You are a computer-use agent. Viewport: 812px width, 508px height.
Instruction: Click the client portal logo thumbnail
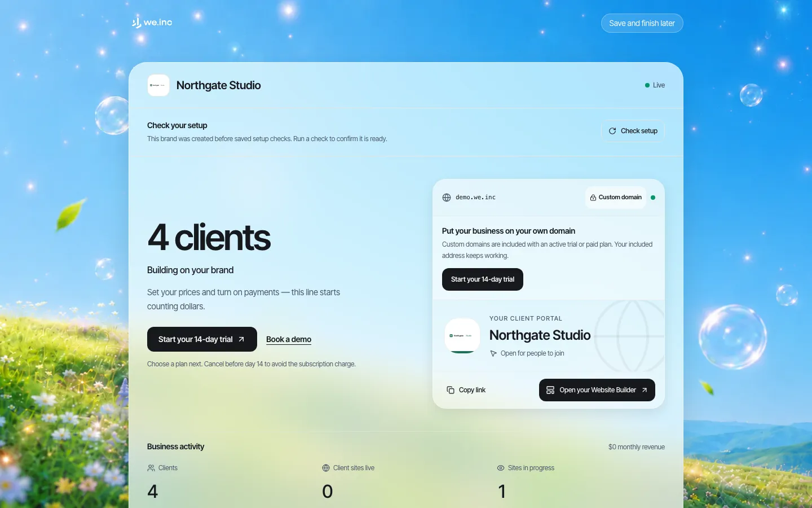462,336
